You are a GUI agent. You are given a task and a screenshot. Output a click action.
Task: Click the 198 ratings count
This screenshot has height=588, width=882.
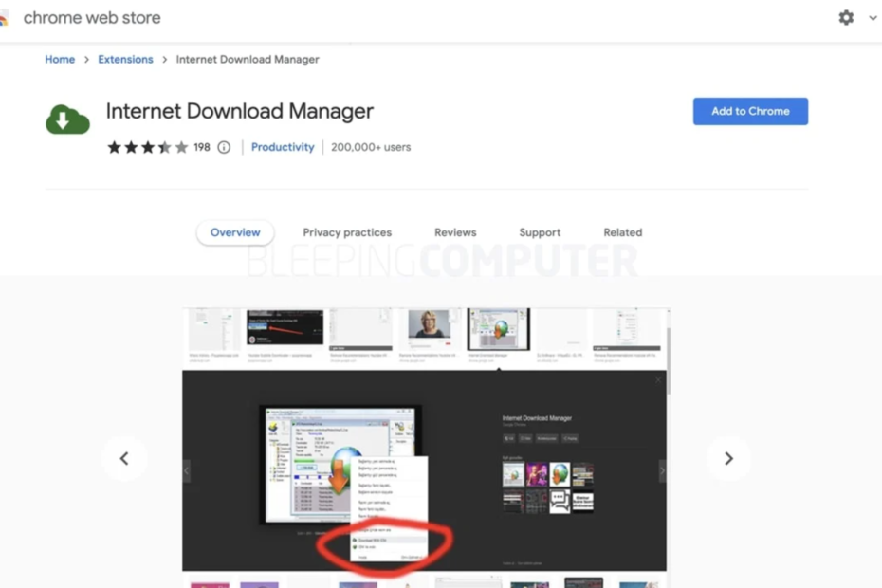point(202,147)
